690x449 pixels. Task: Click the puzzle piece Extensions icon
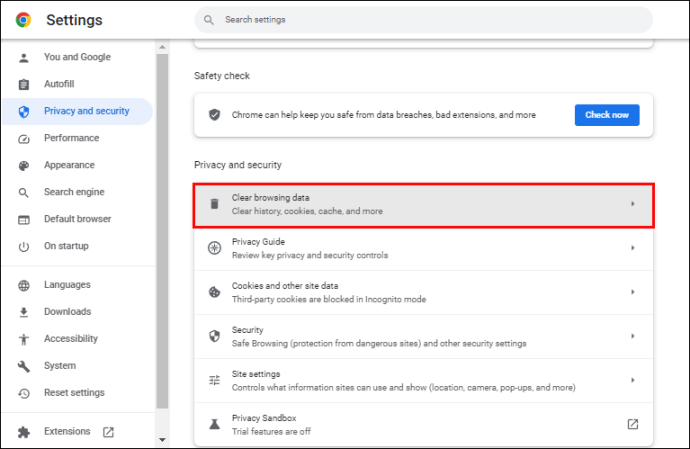click(24, 432)
